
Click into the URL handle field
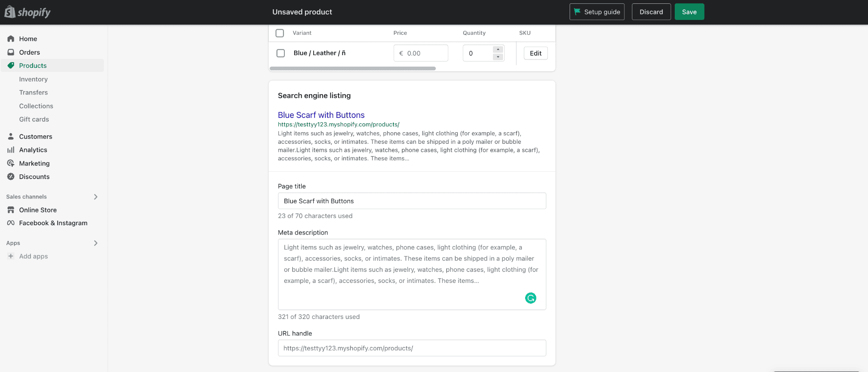click(412, 348)
